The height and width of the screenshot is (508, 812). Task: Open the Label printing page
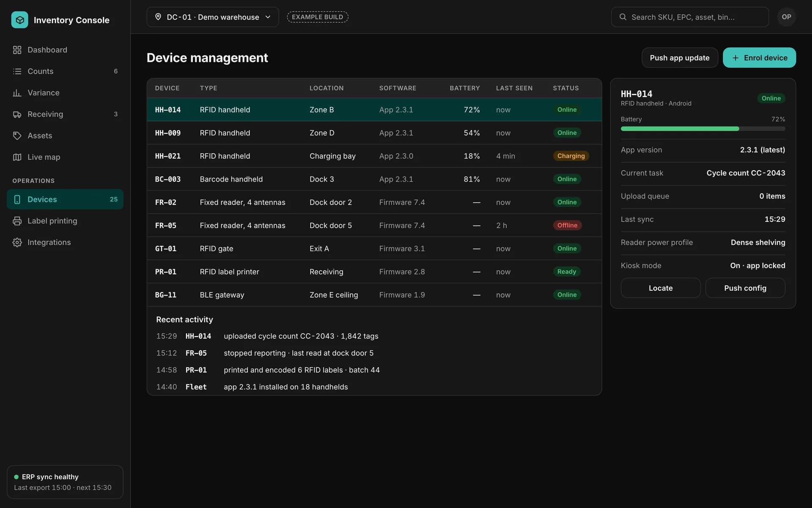[x=65, y=221]
